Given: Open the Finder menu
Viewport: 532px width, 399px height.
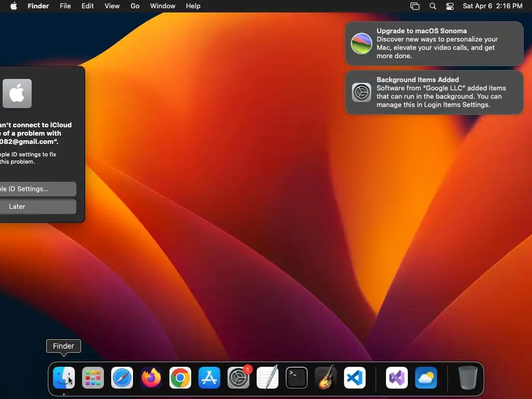Looking at the screenshot, I should pos(38,6).
